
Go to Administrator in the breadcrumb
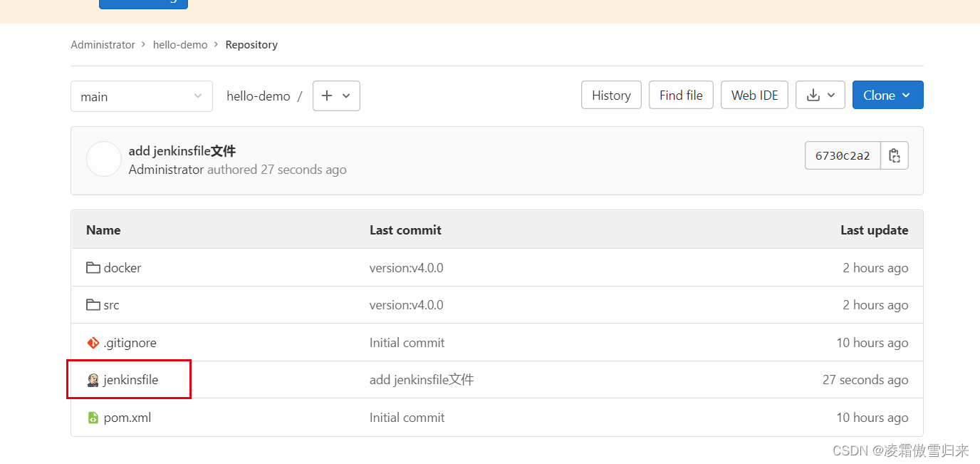[x=103, y=44]
